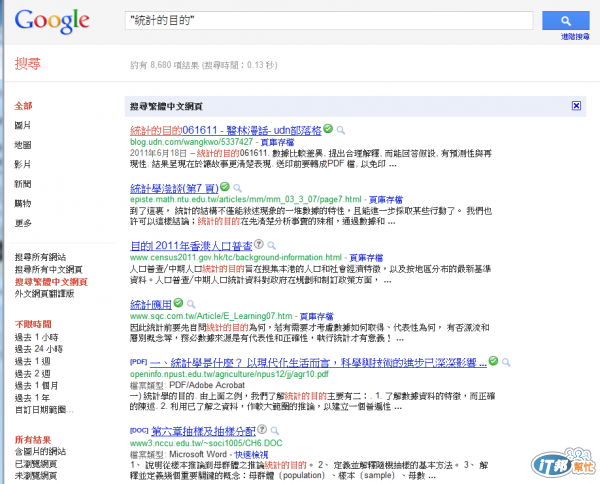The width and height of the screenshot is (600, 484).
Task: Click preview magnifier beside 統計應用 result
Action: (191, 305)
